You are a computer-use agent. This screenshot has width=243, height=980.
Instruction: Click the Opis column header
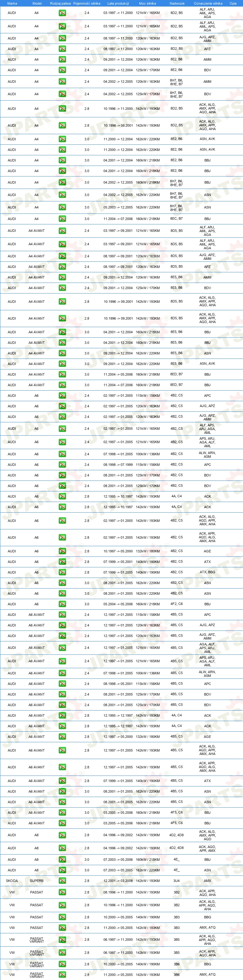pos(233,3)
